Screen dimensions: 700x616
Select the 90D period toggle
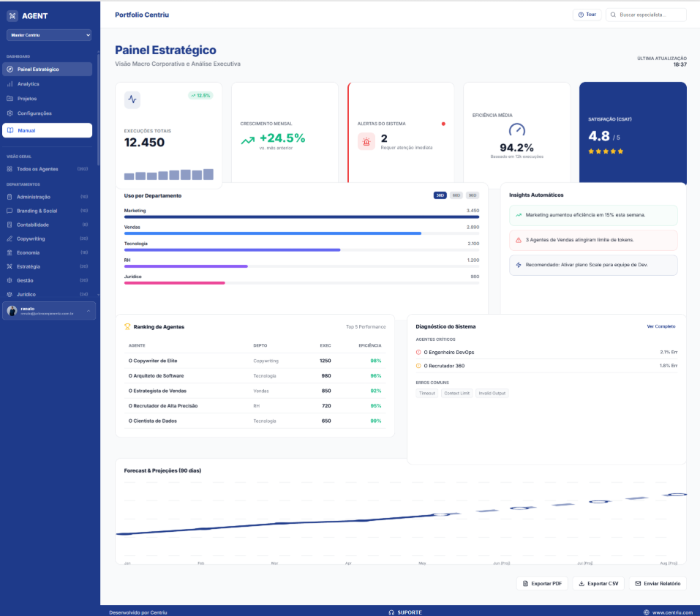pyautogui.click(x=473, y=195)
